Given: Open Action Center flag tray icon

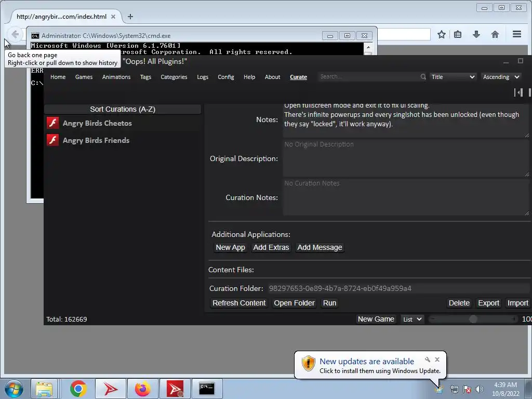Looking at the screenshot, I should point(467,389).
